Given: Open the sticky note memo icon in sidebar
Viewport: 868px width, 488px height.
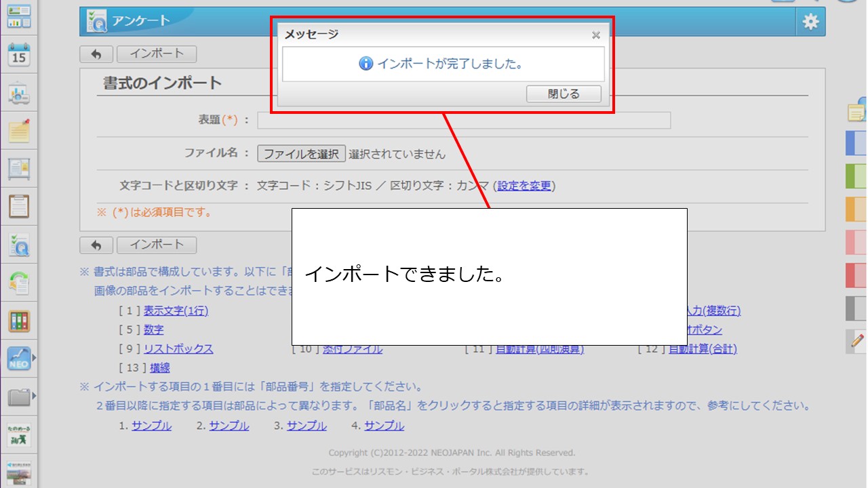Looking at the screenshot, I should pos(19,130).
